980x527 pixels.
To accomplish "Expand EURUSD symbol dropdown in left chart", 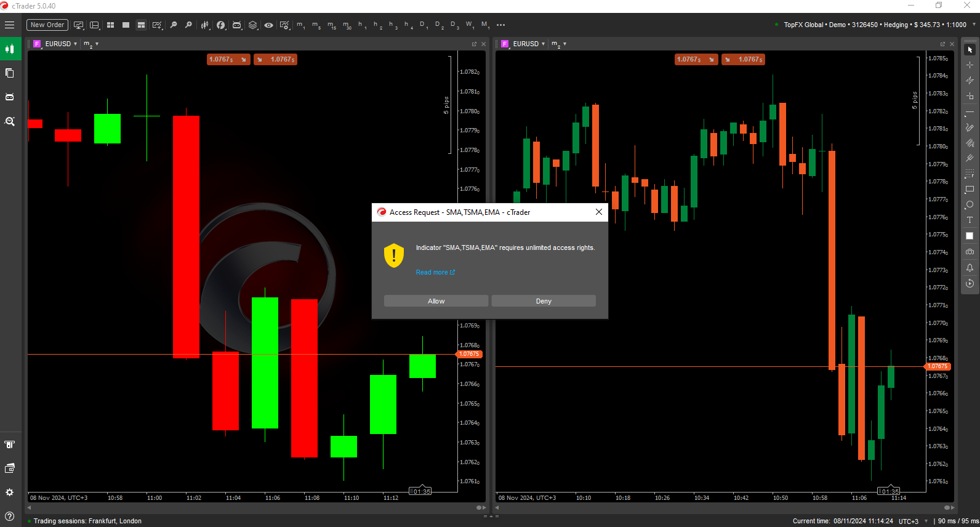I will 75,44.
